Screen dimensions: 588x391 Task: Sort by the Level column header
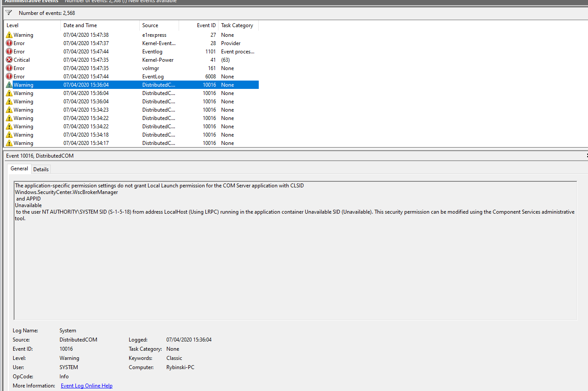point(32,25)
